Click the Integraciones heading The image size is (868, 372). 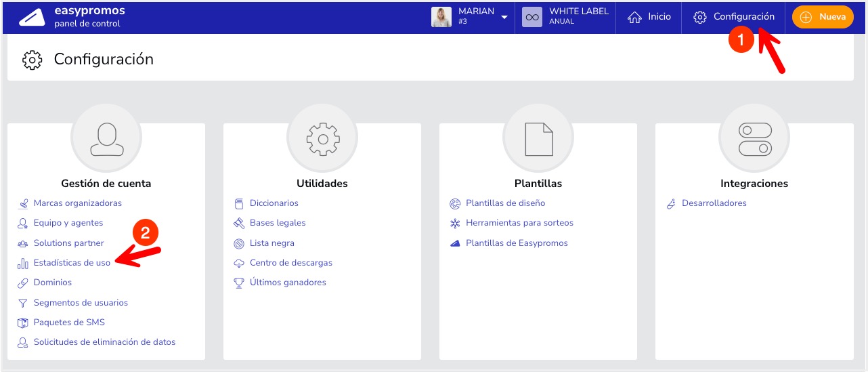[x=754, y=184]
